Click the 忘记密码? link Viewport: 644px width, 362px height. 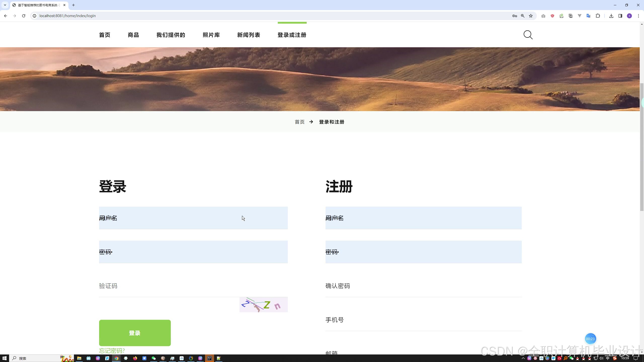pyautogui.click(x=112, y=350)
